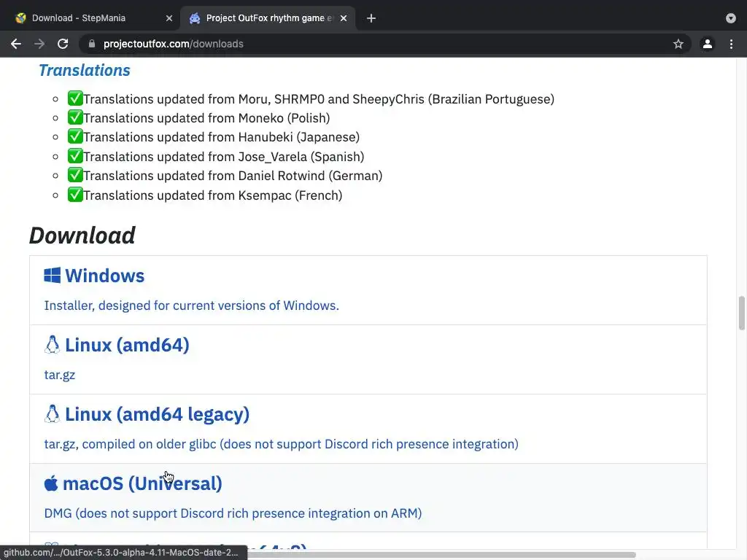Click the StepMania tab favicon
747x560 pixels.
[20, 18]
